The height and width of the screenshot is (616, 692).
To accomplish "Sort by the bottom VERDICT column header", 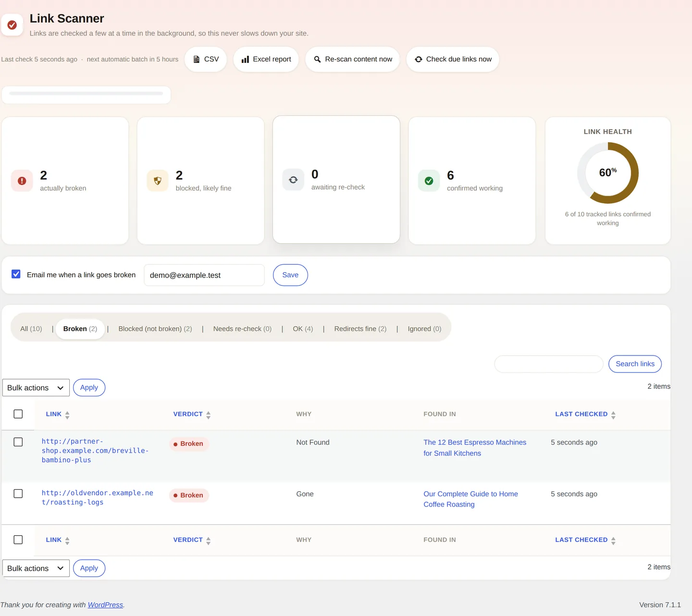I will [188, 540].
